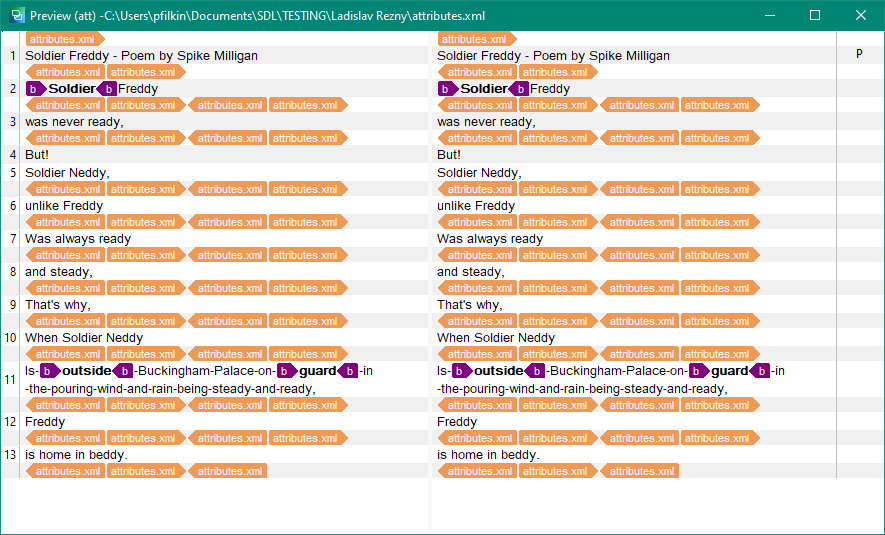This screenshot has height=535, width=885.
Task: Click source line '-the-pouring-wind-and-rain-being-steady-and-ready,'
Action: pyautogui.click(x=170, y=389)
